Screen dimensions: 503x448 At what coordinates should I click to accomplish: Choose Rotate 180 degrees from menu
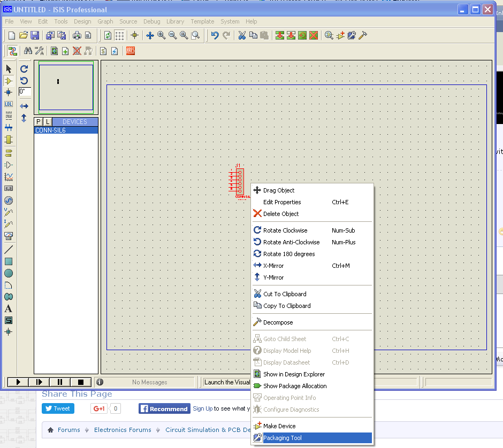312,254
